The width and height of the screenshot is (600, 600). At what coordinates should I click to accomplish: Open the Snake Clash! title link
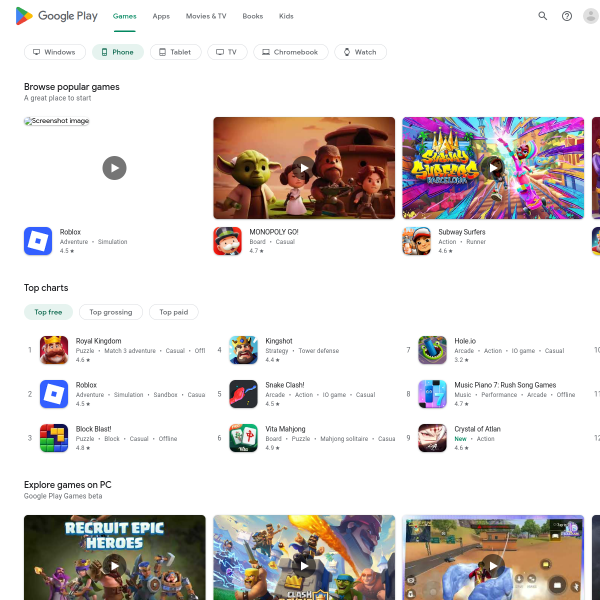[x=285, y=385]
